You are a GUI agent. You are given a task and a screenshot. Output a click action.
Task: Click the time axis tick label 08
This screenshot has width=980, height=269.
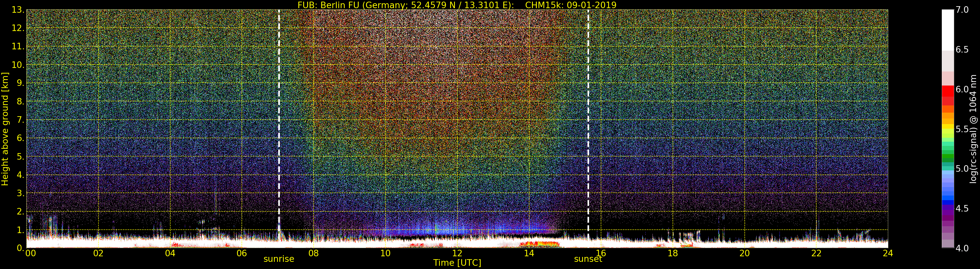[313, 253]
